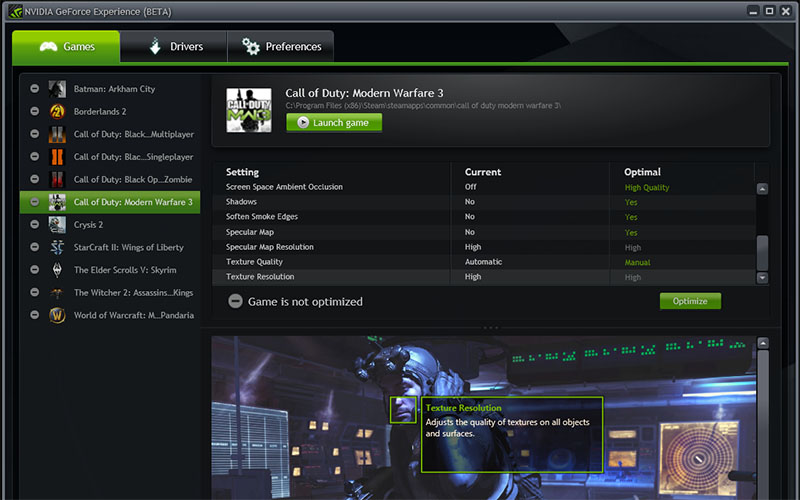Click the Shadows setting row

pyautogui.click(x=484, y=202)
